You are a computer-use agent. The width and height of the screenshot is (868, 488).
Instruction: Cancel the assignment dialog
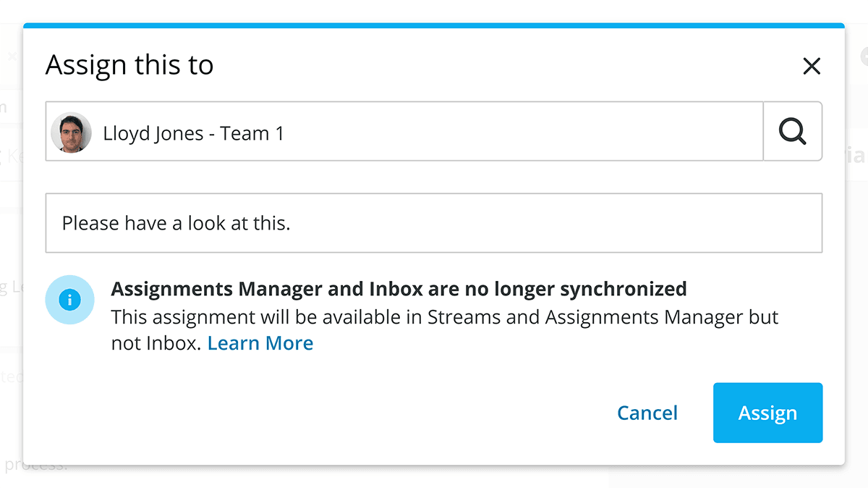pyautogui.click(x=647, y=413)
